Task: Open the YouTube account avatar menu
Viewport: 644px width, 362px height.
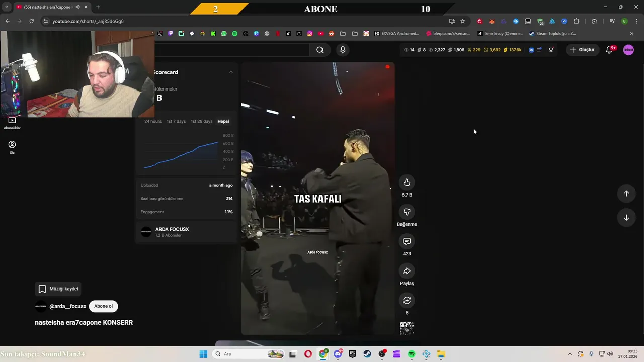Action: [628, 50]
